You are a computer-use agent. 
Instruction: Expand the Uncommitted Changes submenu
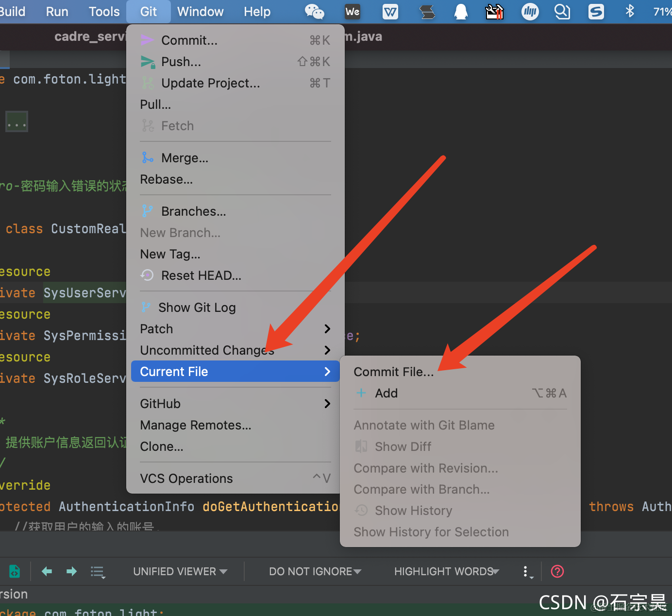(x=235, y=350)
